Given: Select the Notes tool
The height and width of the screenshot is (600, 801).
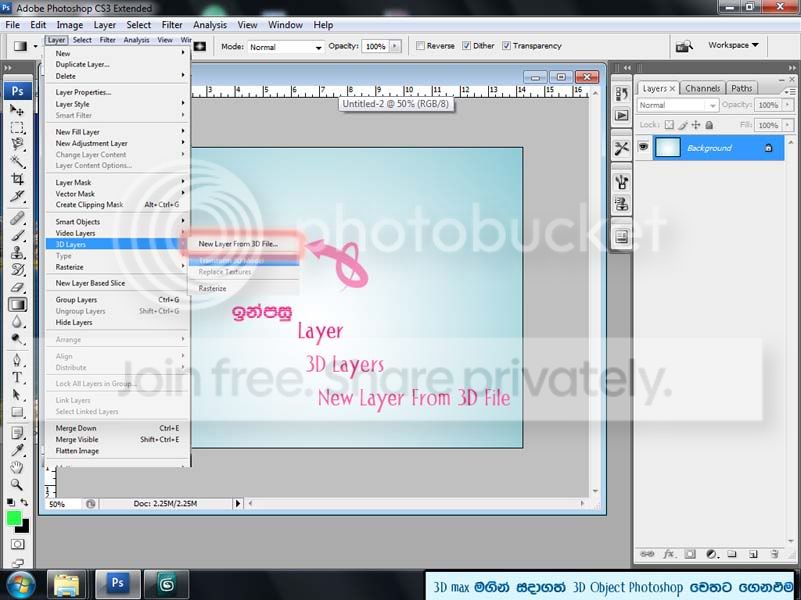Looking at the screenshot, I should tap(17, 433).
